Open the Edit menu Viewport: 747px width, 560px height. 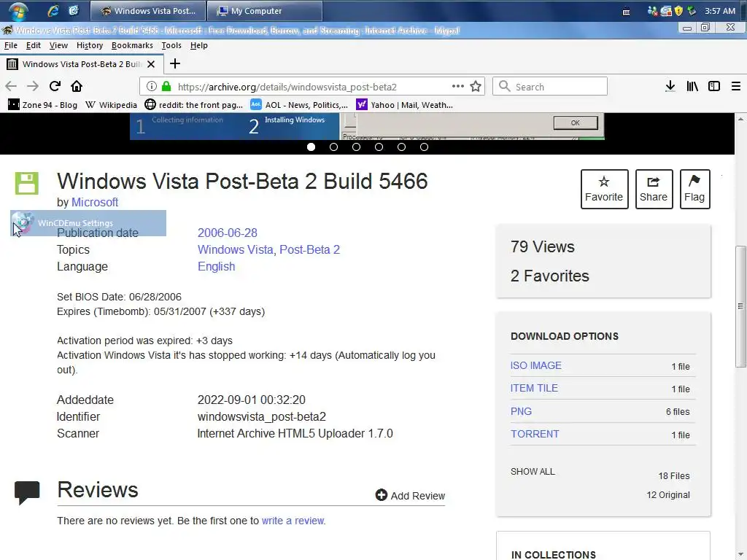click(x=33, y=45)
